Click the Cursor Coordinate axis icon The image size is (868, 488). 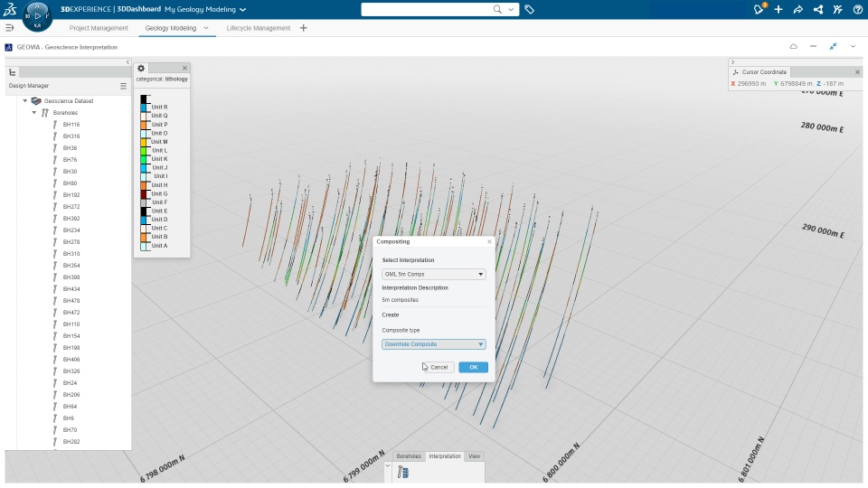point(736,72)
